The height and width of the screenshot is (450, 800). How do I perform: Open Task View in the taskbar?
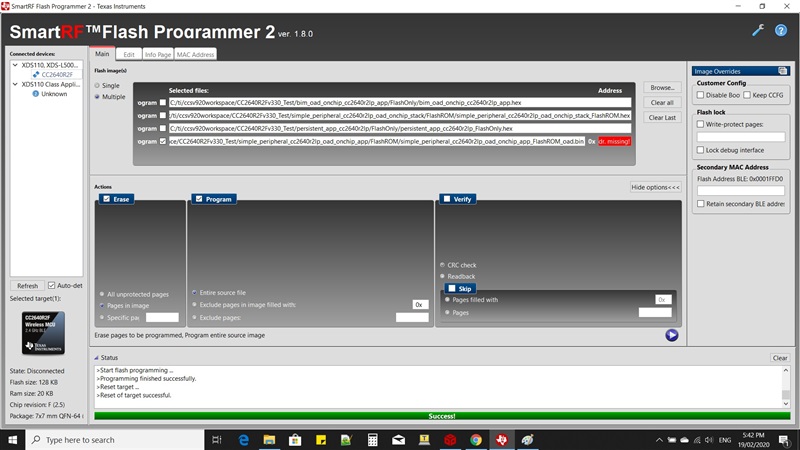[217, 440]
